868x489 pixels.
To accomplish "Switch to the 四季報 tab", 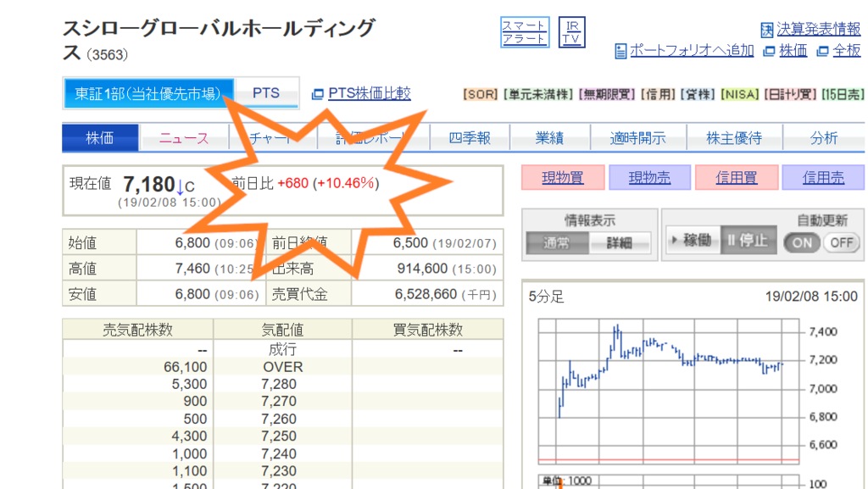I will 470,138.
